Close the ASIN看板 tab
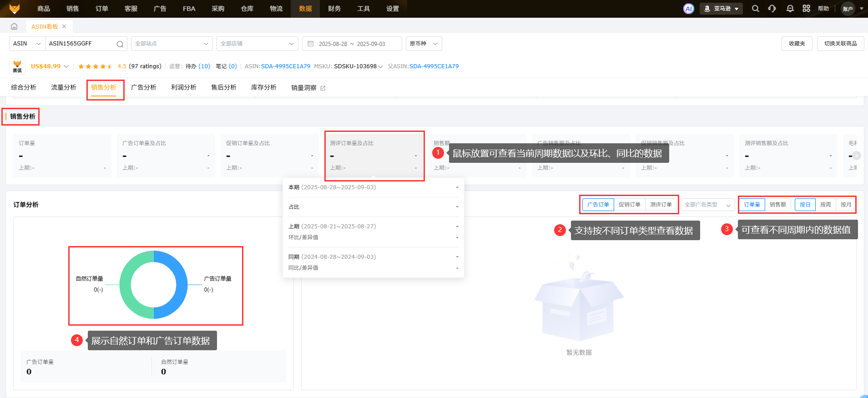868x398 pixels. (64, 26)
